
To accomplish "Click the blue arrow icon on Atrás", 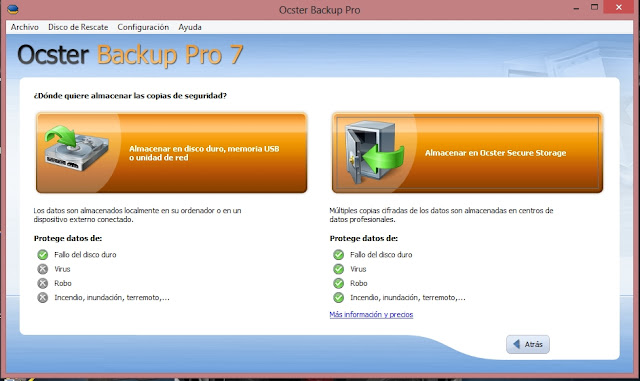I will (517, 344).
